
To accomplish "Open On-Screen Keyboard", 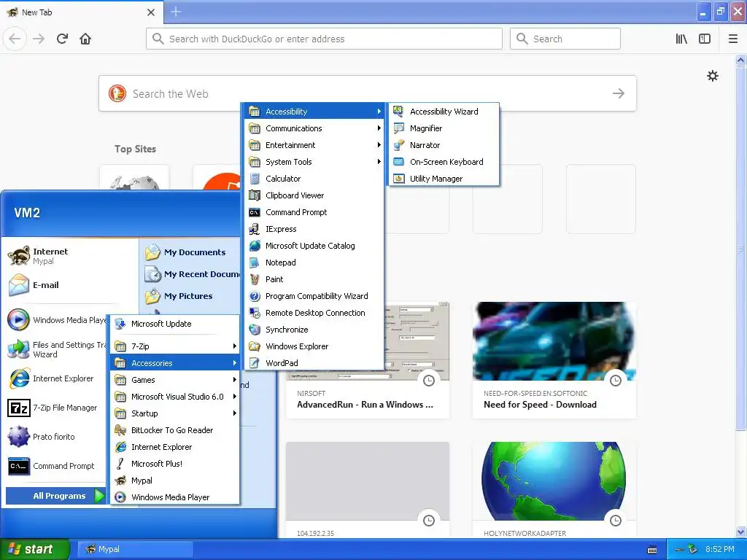I will point(444,162).
